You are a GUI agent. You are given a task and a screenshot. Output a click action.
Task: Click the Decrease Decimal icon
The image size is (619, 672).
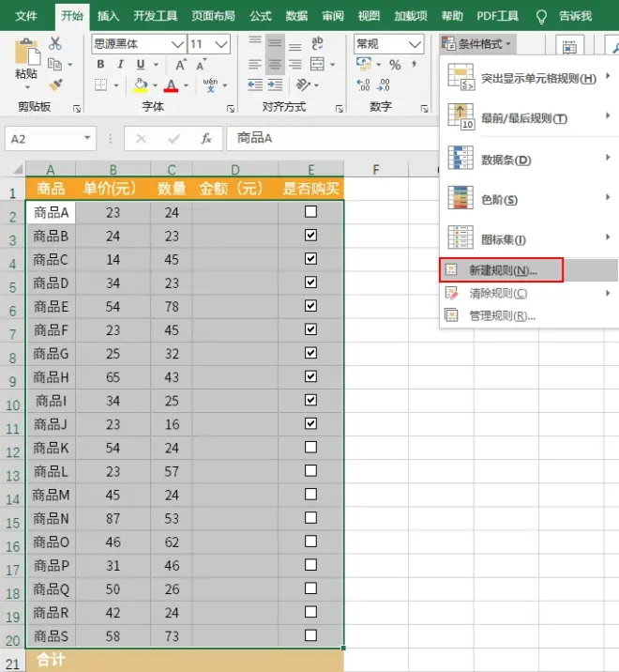[x=384, y=84]
